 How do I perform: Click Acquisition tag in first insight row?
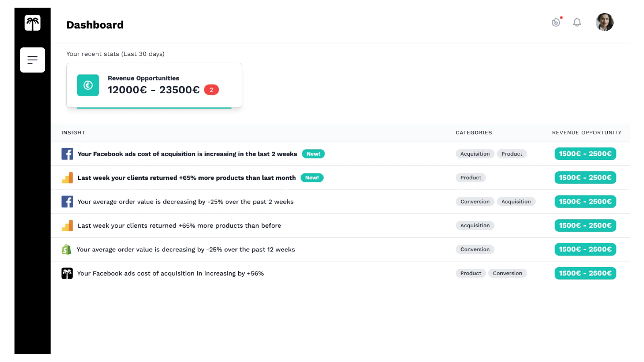[x=475, y=154]
